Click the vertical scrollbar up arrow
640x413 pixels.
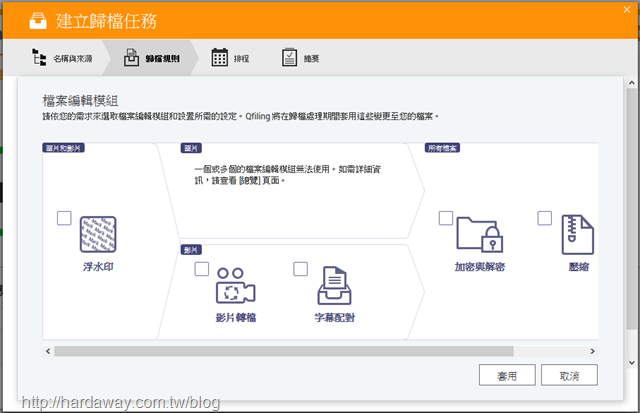[632, 83]
